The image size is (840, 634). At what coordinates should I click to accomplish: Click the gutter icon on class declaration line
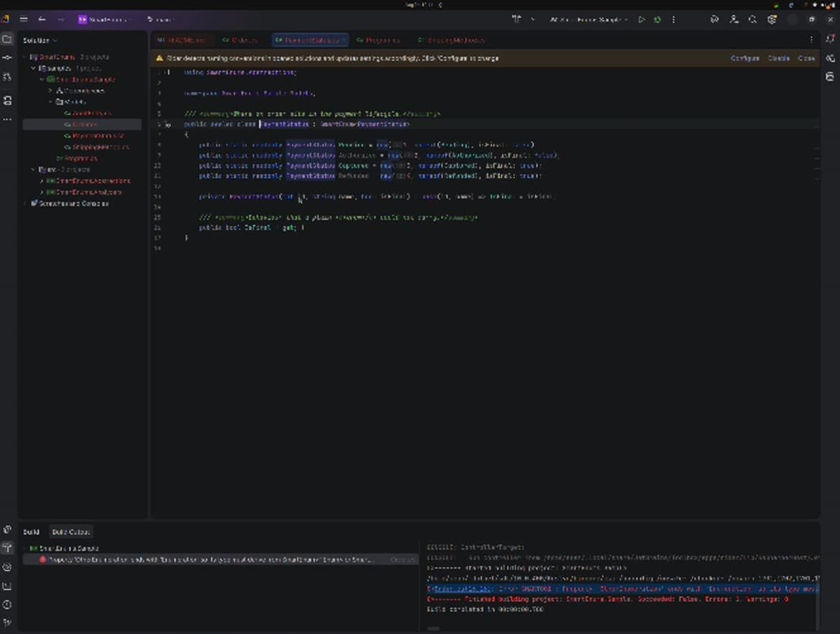pos(168,124)
